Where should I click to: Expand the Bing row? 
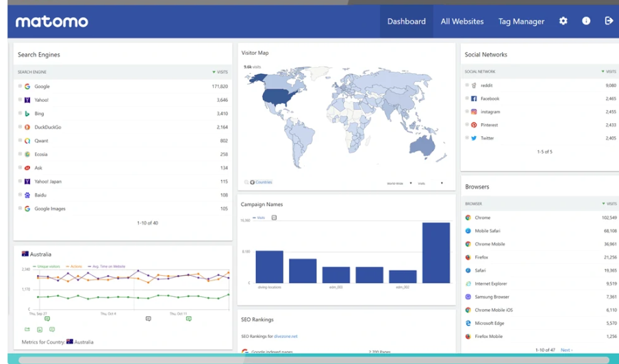tap(20, 113)
